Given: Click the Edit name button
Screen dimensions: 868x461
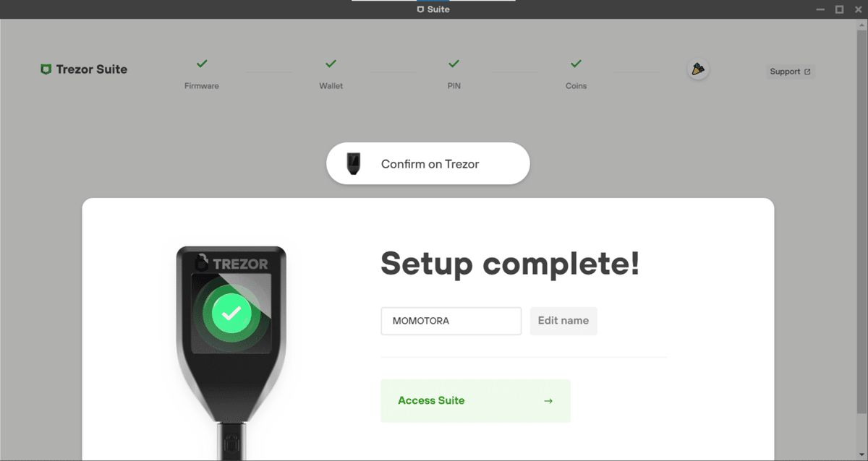Looking at the screenshot, I should pyautogui.click(x=563, y=321).
